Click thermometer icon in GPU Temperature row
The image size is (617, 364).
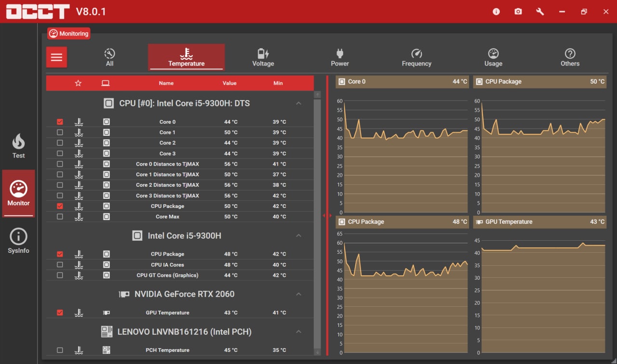click(79, 313)
